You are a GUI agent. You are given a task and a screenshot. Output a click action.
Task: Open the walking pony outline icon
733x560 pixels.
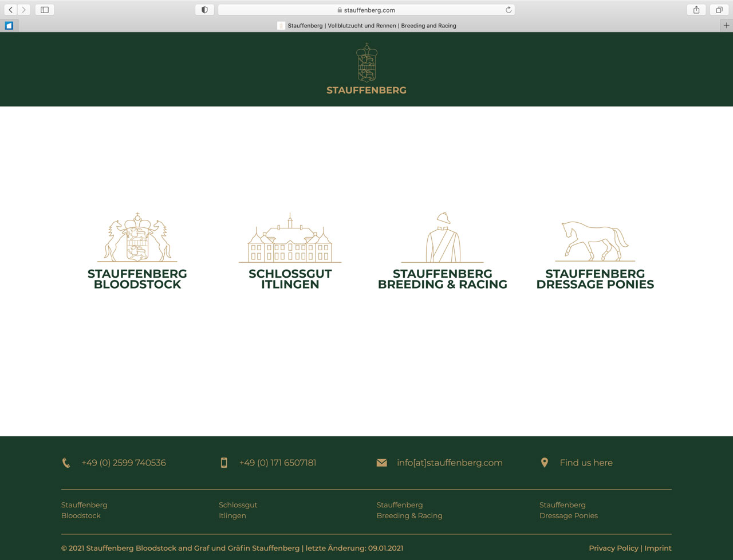pyautogui.click(x=596, y=241)
